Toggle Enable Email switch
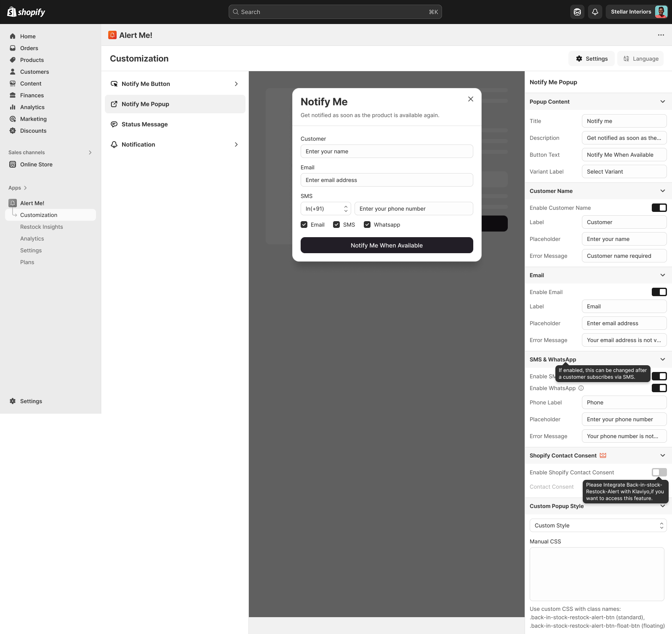 click(659, 292)
